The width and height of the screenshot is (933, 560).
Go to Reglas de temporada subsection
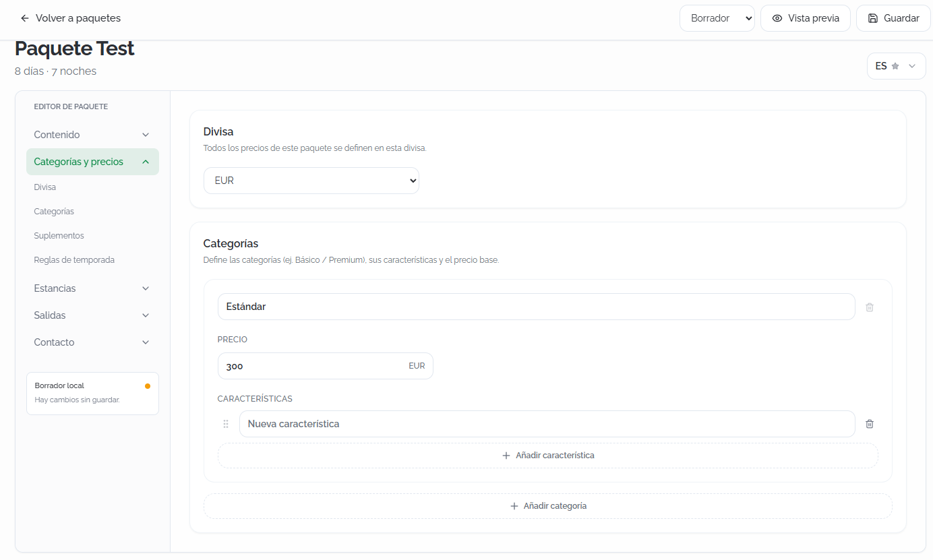coord(74,260)
